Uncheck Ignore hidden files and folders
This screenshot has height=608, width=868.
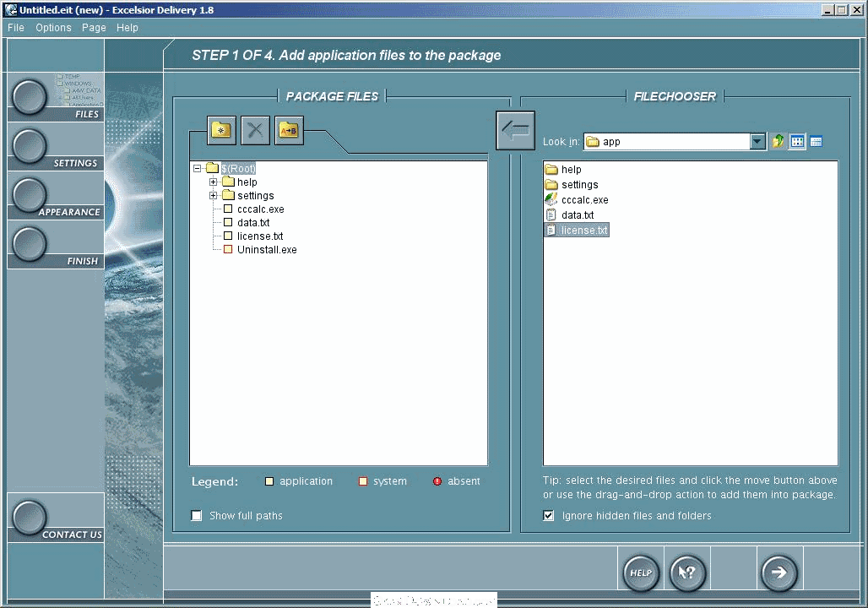[x=549, y=515]
